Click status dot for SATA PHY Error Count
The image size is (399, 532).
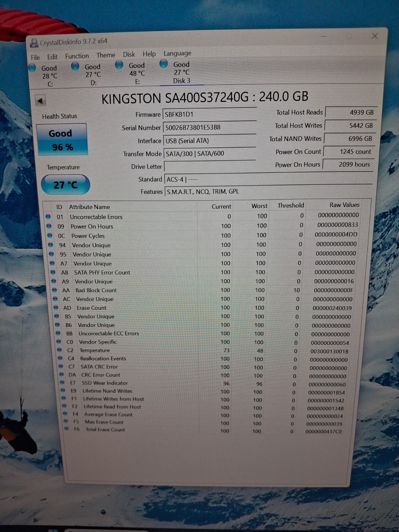(x=53, y=272)
